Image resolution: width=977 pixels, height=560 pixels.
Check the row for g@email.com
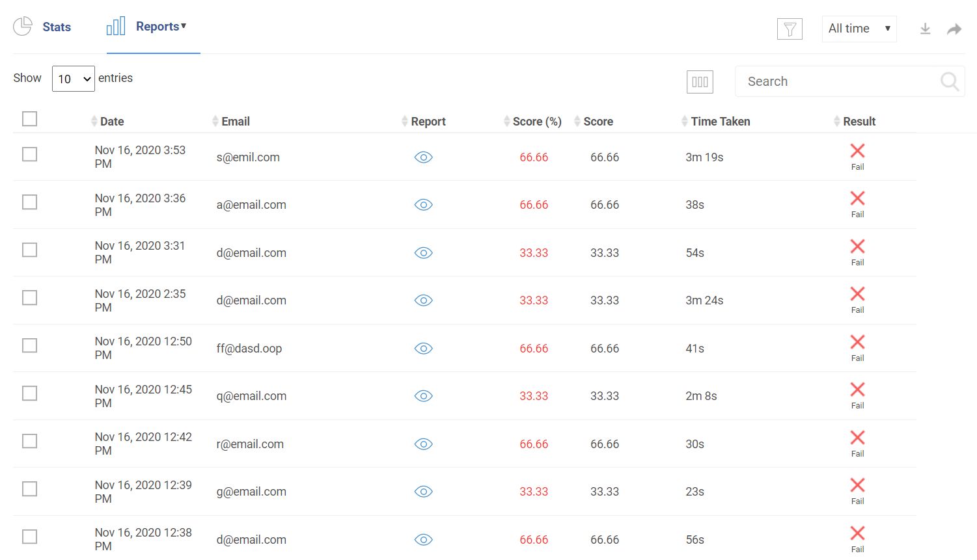click(29, 489)
